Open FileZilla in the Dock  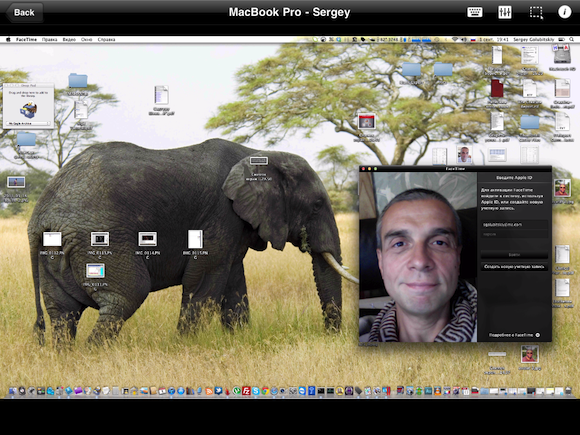point(246,391)
